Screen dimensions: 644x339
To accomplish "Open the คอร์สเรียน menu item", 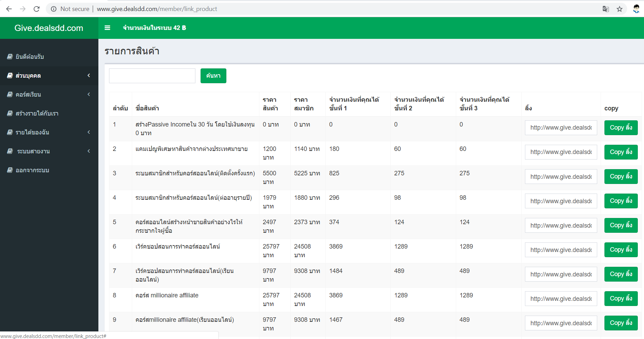I will 49,94.
